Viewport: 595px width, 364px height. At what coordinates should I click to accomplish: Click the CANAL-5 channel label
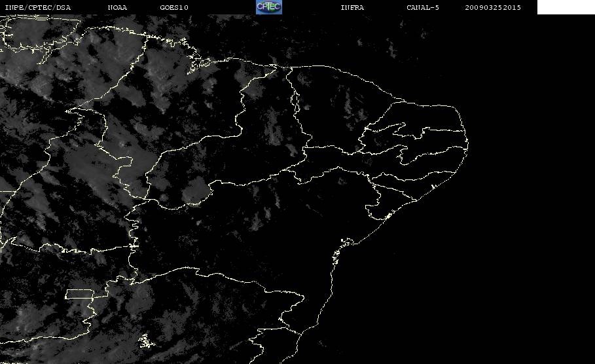tap(423, 7)
